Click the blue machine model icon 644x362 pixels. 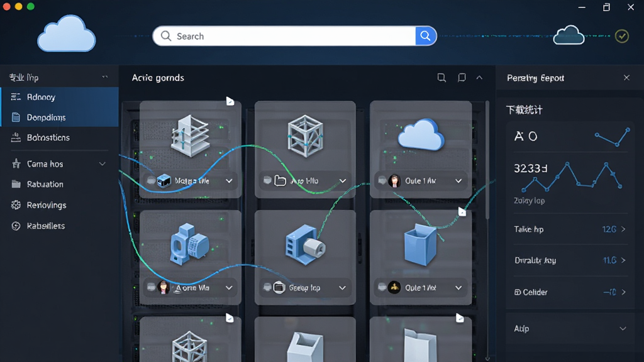coord(189,244)
